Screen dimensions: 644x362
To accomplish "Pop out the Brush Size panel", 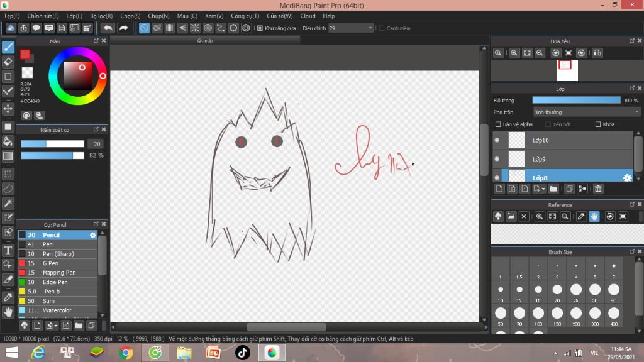I will point(632,251).
